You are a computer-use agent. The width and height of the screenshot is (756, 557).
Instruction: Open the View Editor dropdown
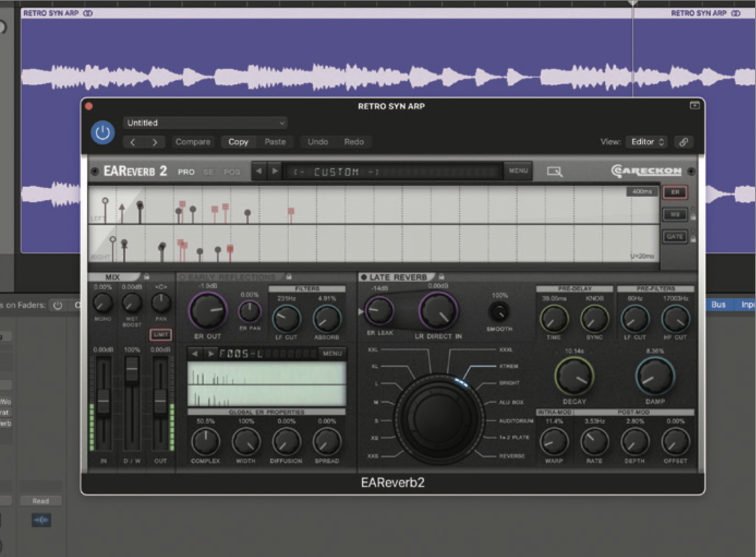pyautogui.click(x=646, y=142)
